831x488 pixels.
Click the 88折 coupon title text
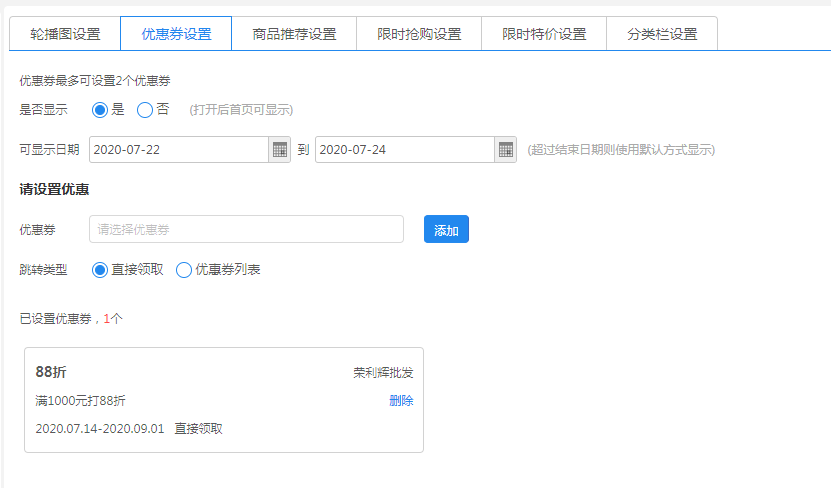[x=51, y=372]
